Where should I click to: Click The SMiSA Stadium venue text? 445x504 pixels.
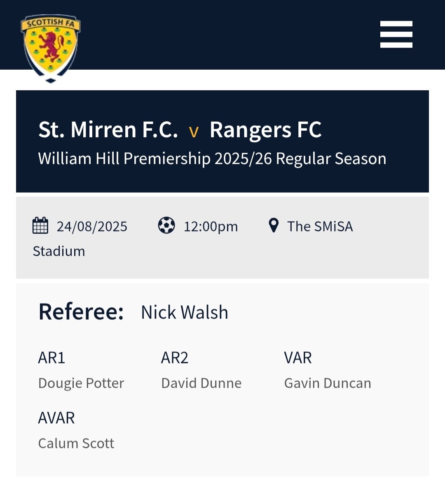pos(320,226)
